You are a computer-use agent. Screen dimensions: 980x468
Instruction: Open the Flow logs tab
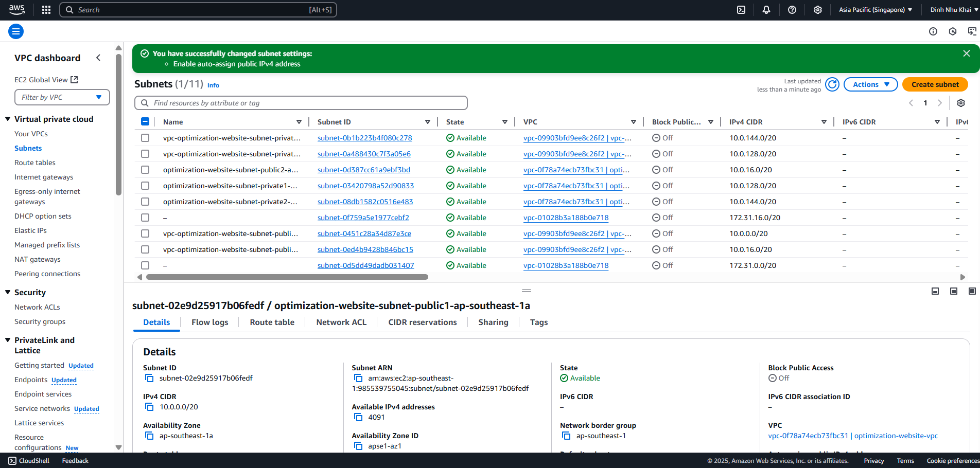point(210,322)
